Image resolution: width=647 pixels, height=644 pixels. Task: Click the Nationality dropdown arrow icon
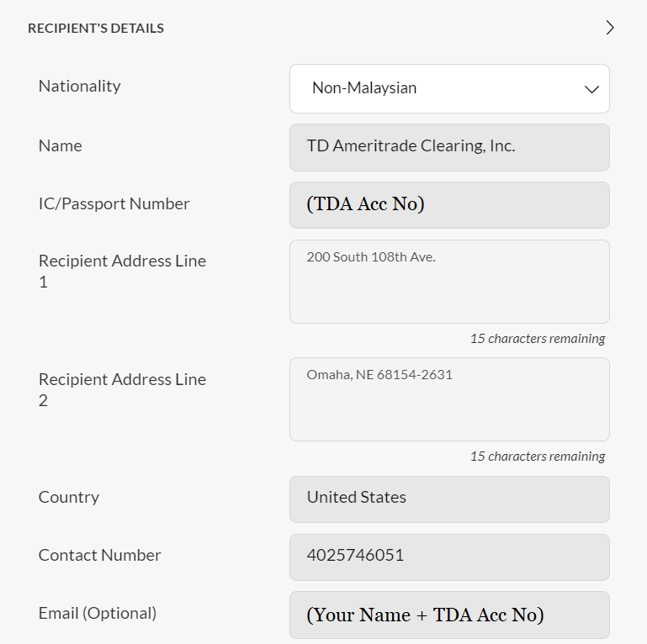(591, 89)
